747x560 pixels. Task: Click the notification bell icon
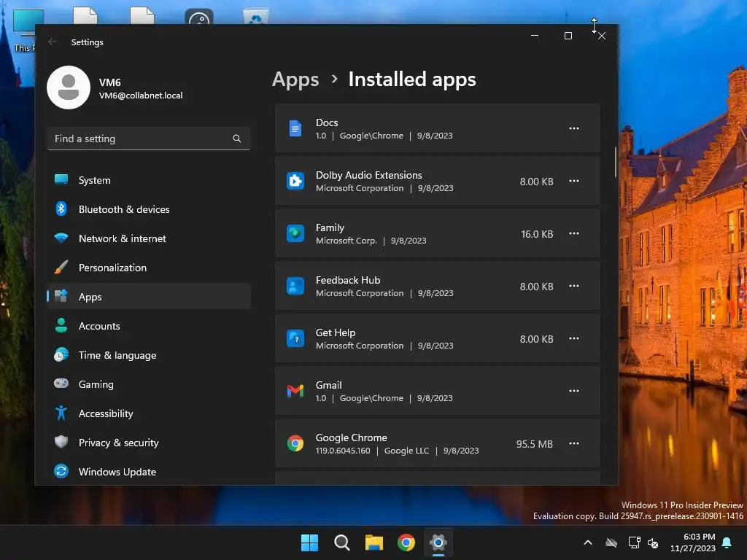tap(727, 542)
